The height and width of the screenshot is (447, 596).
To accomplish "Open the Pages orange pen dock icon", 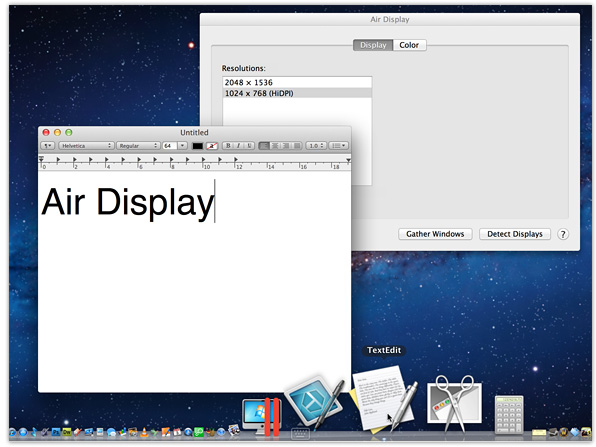I will 166,433.
